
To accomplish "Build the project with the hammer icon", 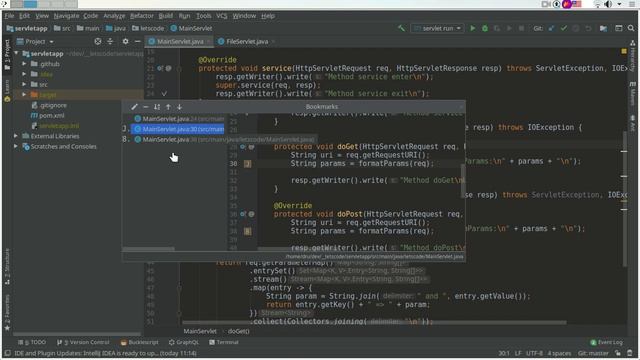I will click(x=402, y=28).
